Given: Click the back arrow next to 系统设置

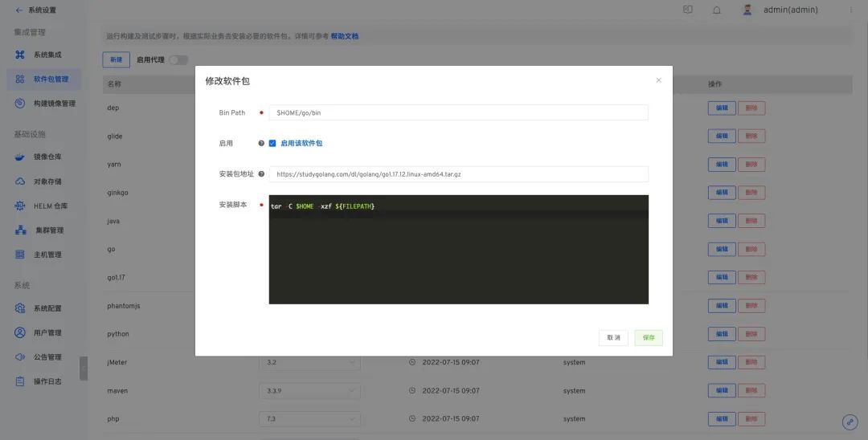Looking at the screenshot, I should coord(19,10).
